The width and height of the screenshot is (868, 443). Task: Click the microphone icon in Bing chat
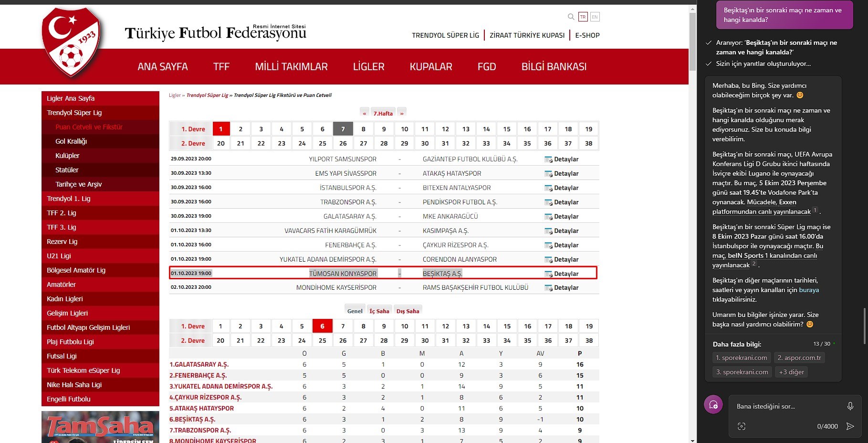[850, 406]
